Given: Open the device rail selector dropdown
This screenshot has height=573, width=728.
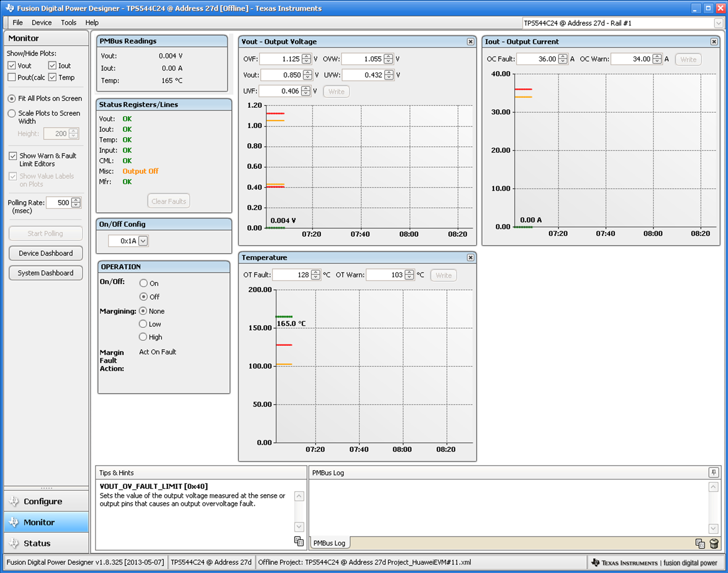Looking at the screenshot, I should (x=718, y=23).
